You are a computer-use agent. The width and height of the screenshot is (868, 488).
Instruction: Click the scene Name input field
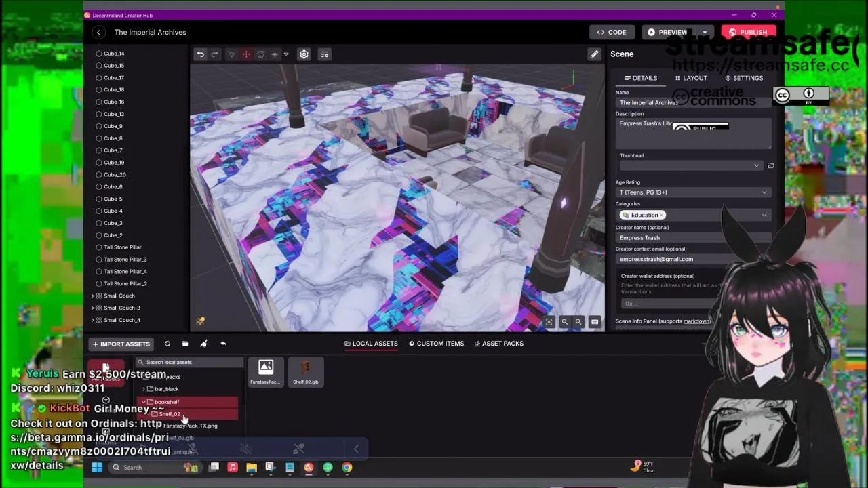(693, 102)
